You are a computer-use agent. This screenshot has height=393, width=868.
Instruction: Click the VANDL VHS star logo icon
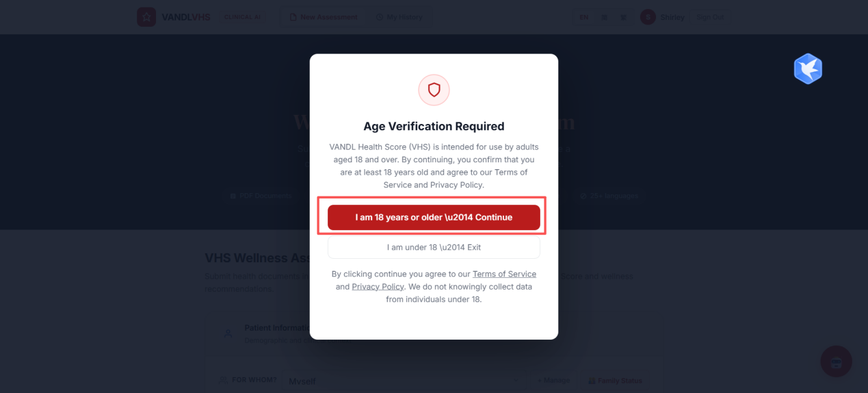146,17
